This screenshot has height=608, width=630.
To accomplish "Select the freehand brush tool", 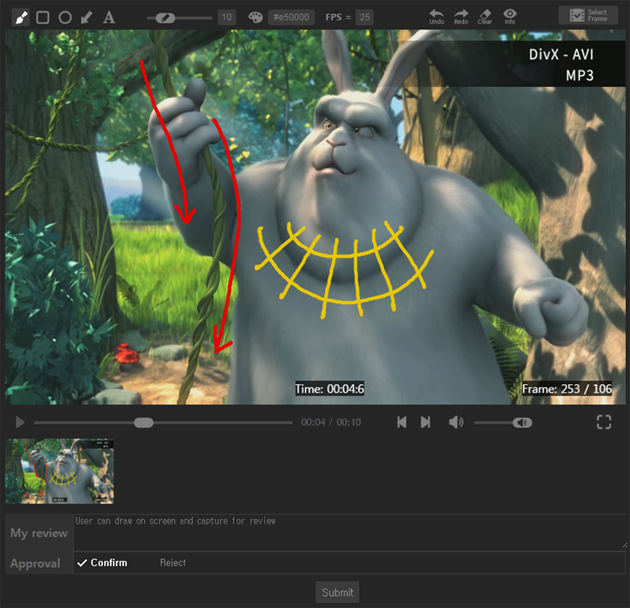I will tap(20, 17).
